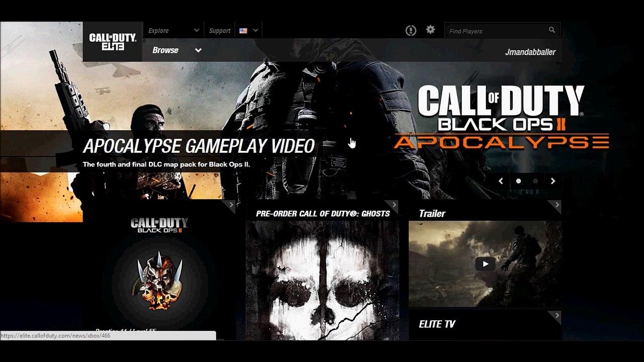Open corner arrow on Trailer card
Image resolution: width=644 pixels, height=362 pixels.
pyautogui.click(x=557, y=205)
